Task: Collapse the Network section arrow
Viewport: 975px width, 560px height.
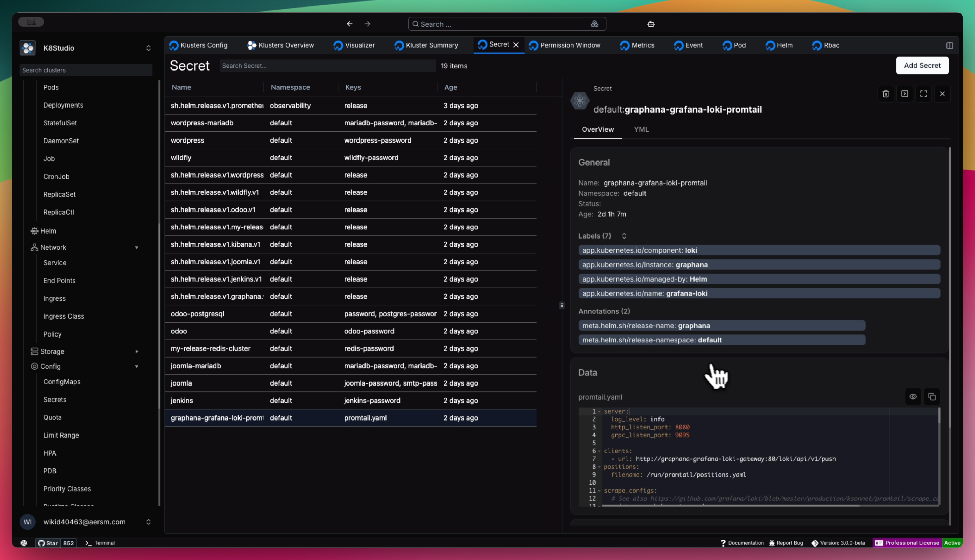Action: coord(136,247)
